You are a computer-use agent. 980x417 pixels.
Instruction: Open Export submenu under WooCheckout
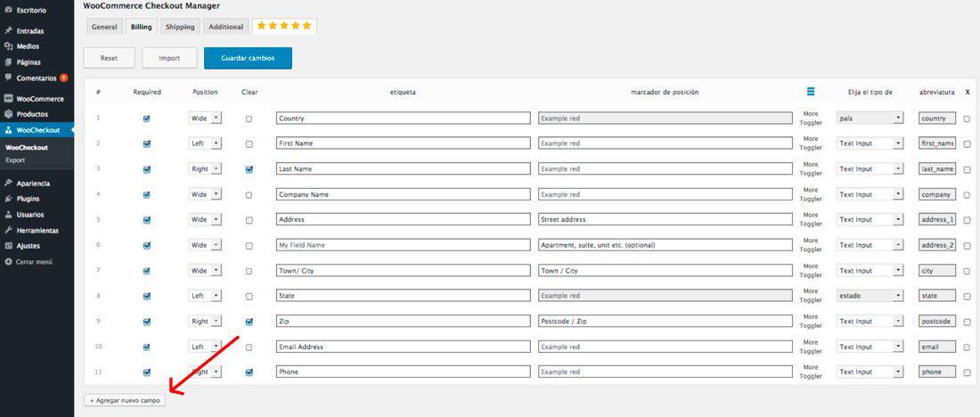click(x=15, y=160)
